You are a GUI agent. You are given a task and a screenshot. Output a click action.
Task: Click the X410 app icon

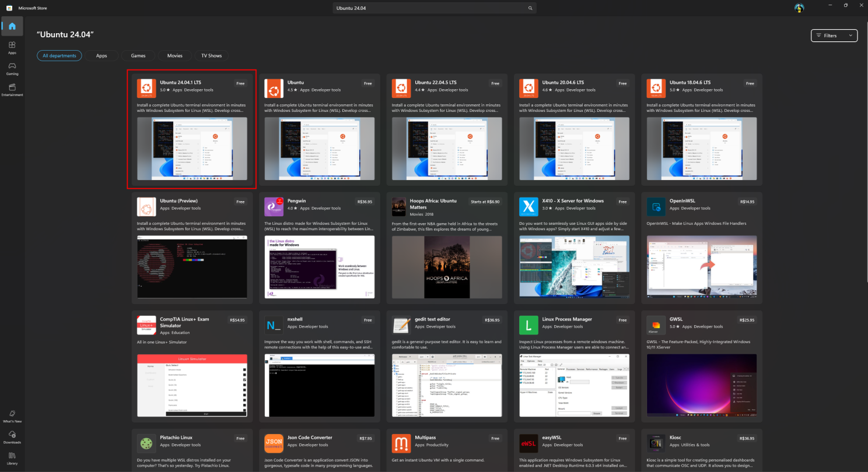[528, 206]
